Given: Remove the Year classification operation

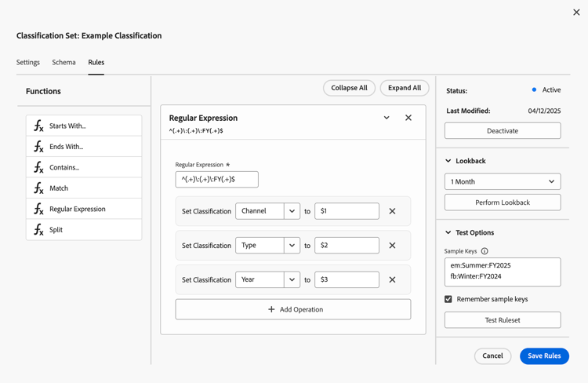Looking at the screenshot, I should (393, 279).
